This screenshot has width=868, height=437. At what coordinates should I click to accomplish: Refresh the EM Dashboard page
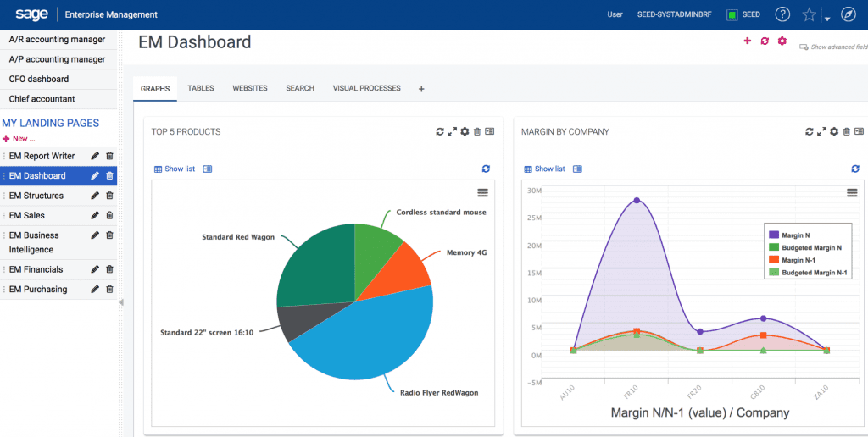765,41
